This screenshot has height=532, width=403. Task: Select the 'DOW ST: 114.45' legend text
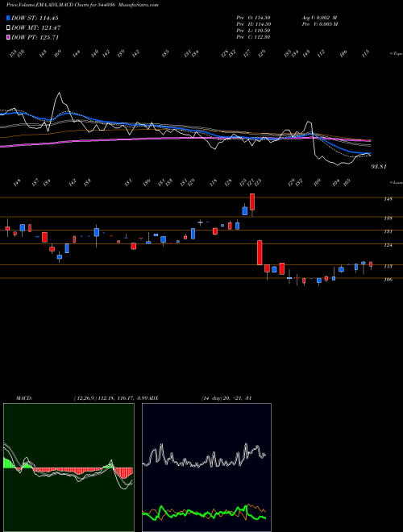(x=35, y=19)
